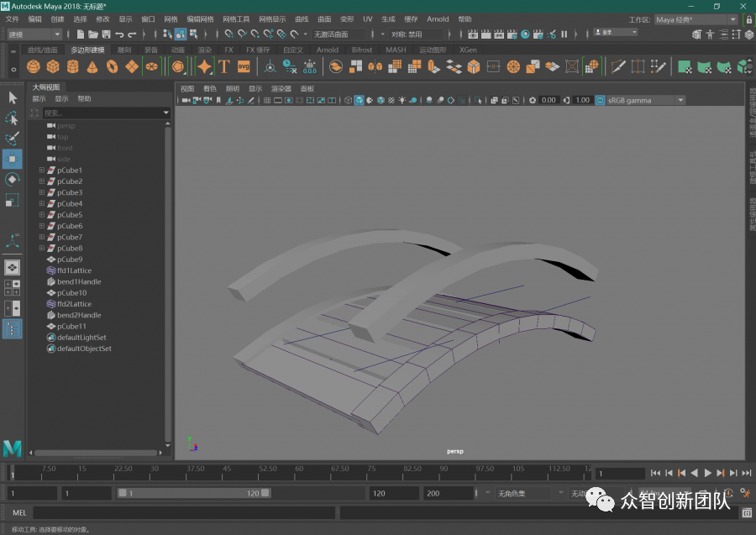The image size is (756, 535).
Task: Open the Arnold menu in the menu bar
Action: (438, 18)
